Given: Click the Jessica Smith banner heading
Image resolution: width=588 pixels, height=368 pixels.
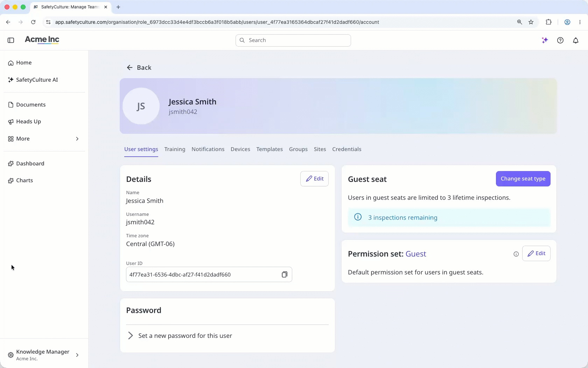Looking at the screenshot, I should point(192,102).
